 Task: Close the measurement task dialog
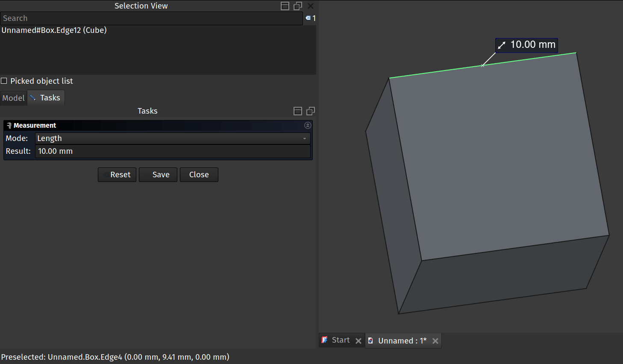(x=199, y=175)
